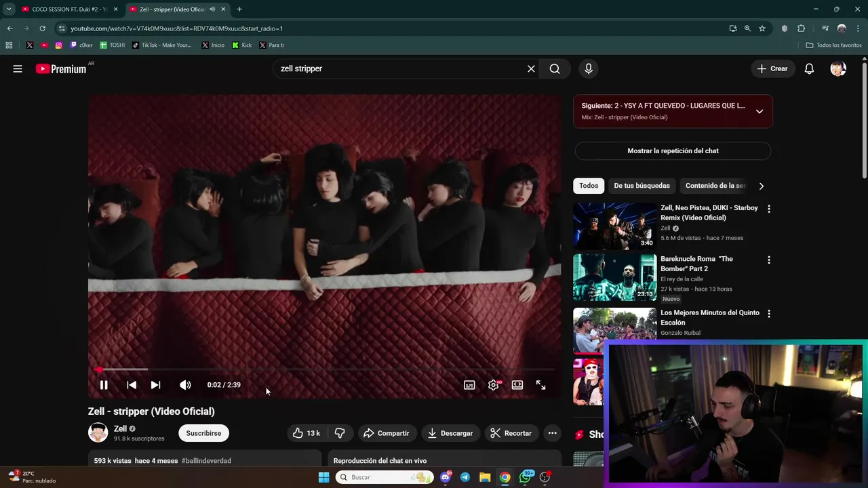Open YouTube account avatar menu
The height and width of the screenshot is (488, 868).
click(838, 68)
